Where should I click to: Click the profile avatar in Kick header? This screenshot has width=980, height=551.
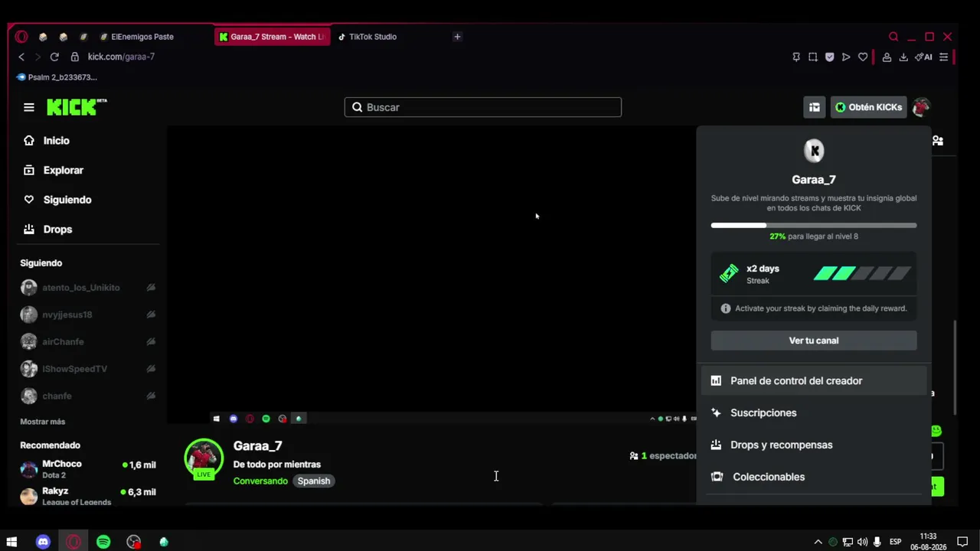920,107
